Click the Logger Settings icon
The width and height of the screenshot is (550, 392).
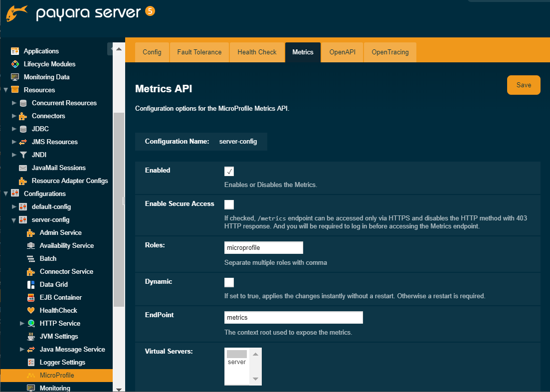[31, 362]
